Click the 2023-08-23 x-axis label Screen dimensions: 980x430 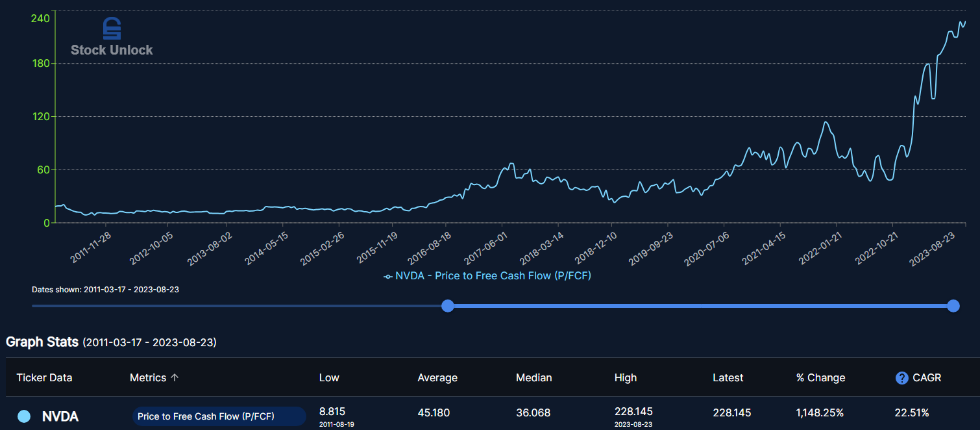pos(931,249)
